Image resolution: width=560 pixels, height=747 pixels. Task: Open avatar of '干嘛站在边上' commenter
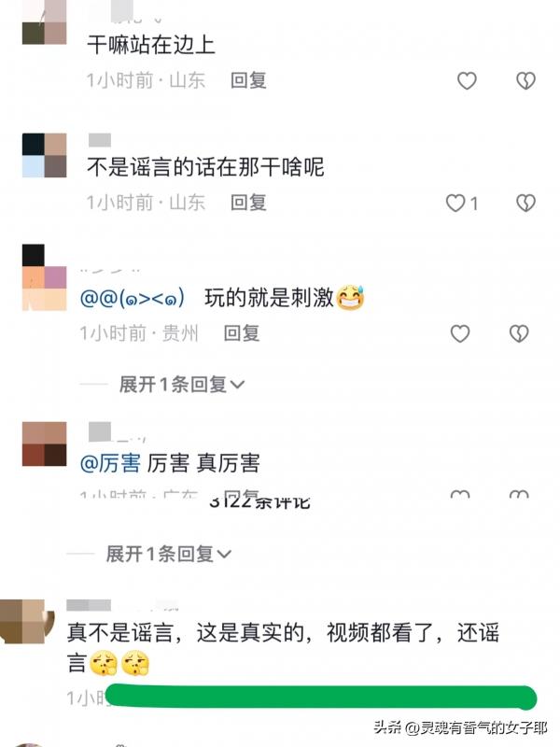pos(44,21)
